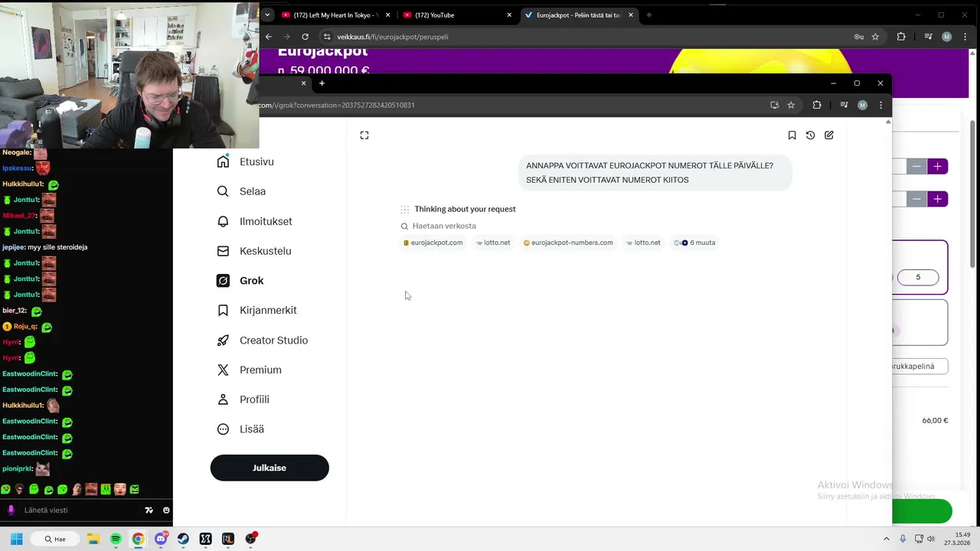Click lower minus stepper on veikkaus page
980x551 pixels.
[916, 199]
